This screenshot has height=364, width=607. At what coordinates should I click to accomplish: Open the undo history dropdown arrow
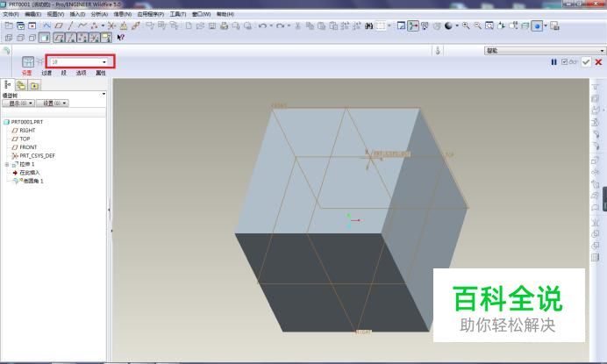[x=270, y=26]
